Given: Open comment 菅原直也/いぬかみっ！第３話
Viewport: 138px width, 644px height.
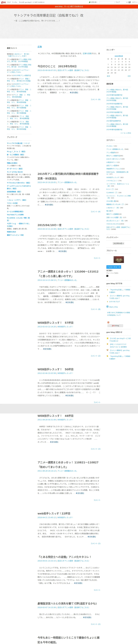Looking at the screenshot, I should pyautogui.click(x=18, y=55).
